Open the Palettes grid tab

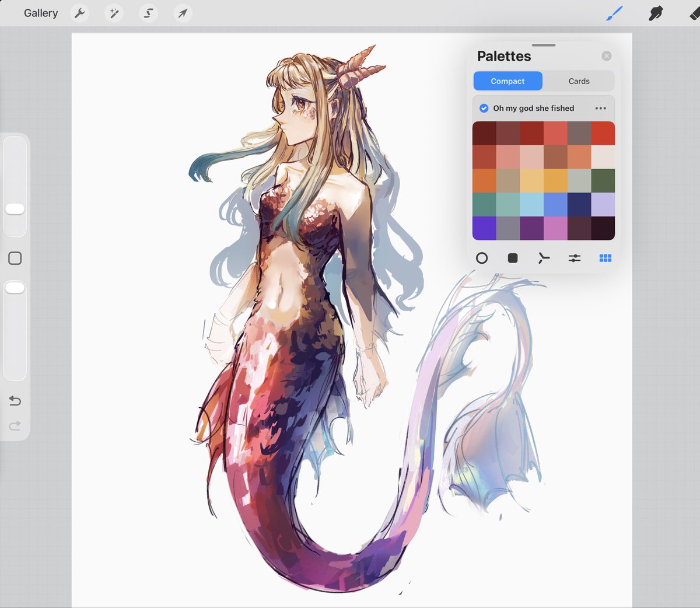tap(605, 258)
